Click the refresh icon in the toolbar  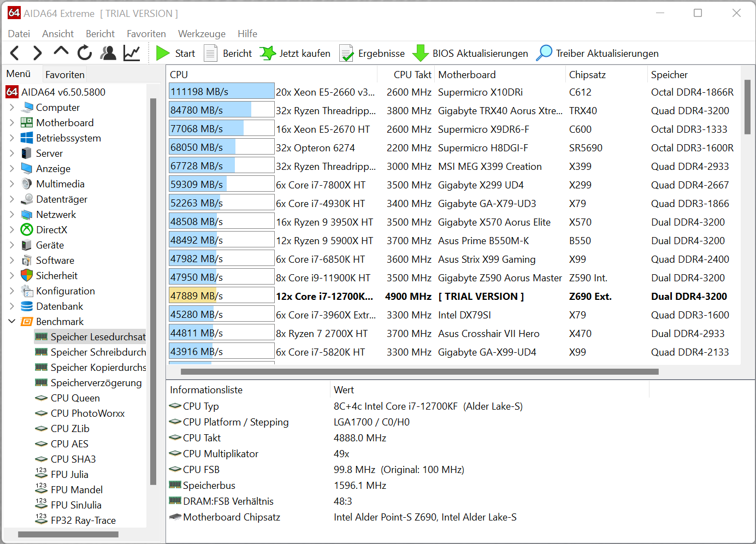pyautogui.click(x=85, y=53)
